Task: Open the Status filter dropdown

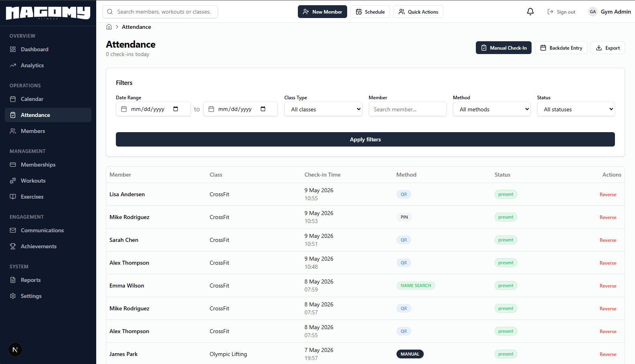Action: click(576, 109)
